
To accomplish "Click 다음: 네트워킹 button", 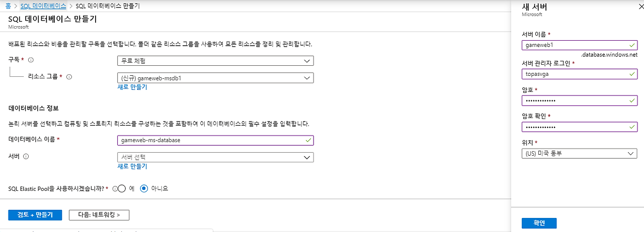I will (99, 215).
